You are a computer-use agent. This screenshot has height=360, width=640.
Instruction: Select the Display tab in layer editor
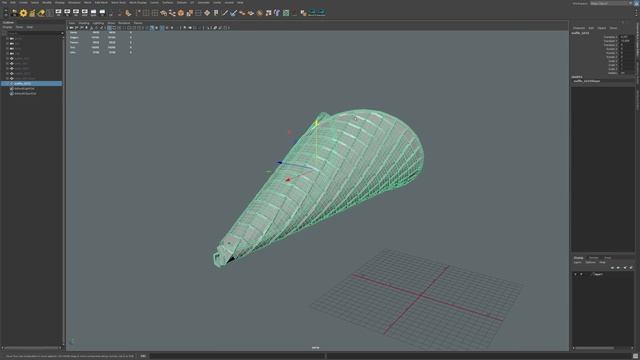pos(579,258)
